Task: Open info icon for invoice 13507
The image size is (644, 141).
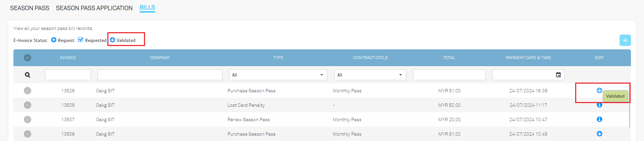Action: (x=599, y=119)
